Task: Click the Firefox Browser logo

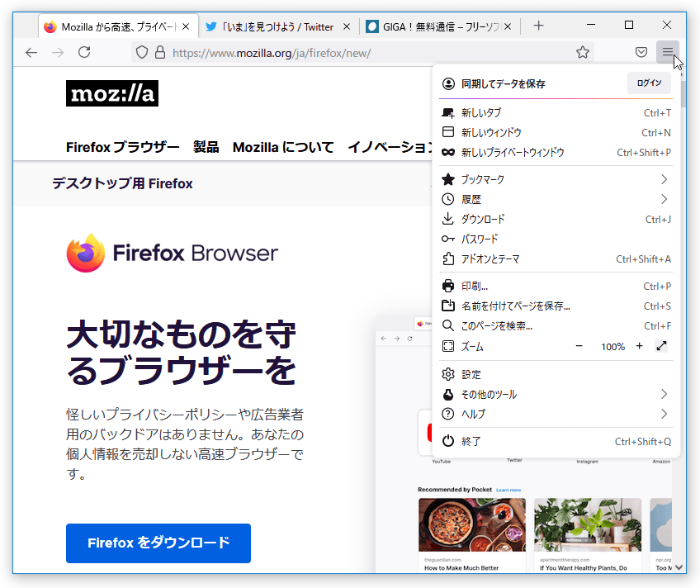Action: tap(172, 253)
